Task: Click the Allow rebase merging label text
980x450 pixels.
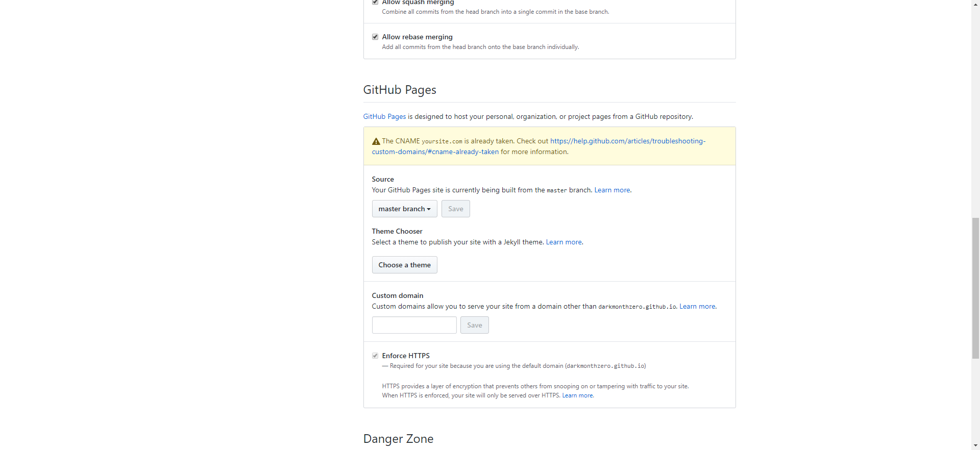Action: click(x=417, y=37)
